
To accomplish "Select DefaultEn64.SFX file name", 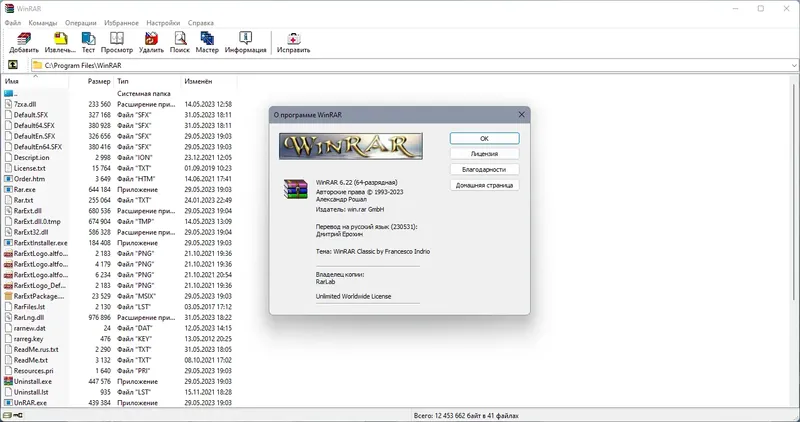I will tap(38, 146).
